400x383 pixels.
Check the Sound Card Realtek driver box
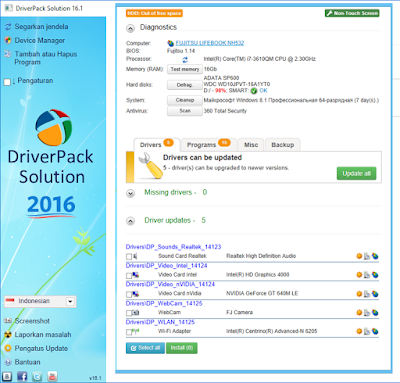[x=129, y=257]
